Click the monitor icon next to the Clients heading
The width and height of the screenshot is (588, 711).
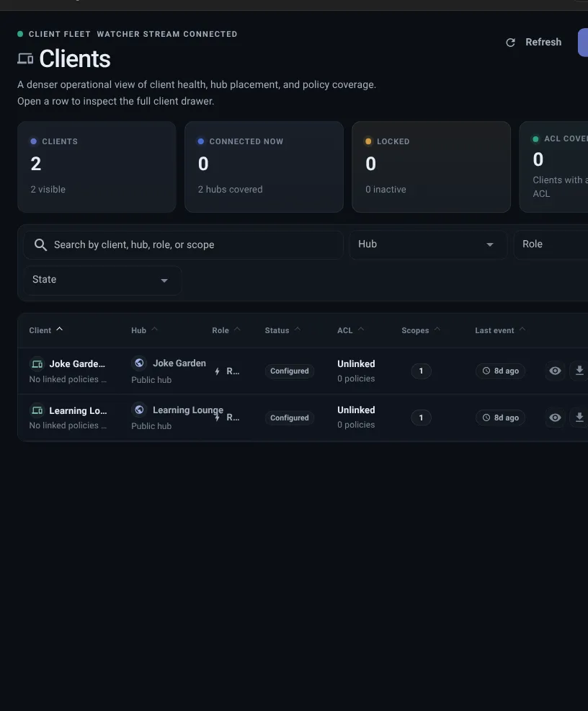coord(25,58)
